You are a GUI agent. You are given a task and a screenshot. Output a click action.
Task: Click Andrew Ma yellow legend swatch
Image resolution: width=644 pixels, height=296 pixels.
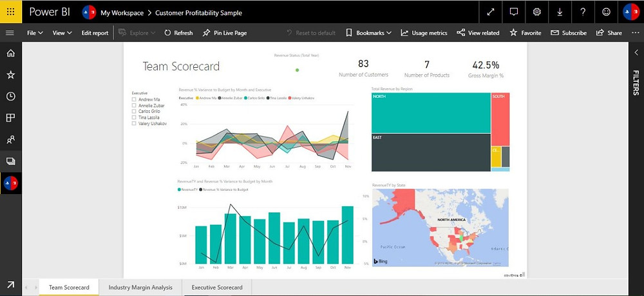pos(197,98)
